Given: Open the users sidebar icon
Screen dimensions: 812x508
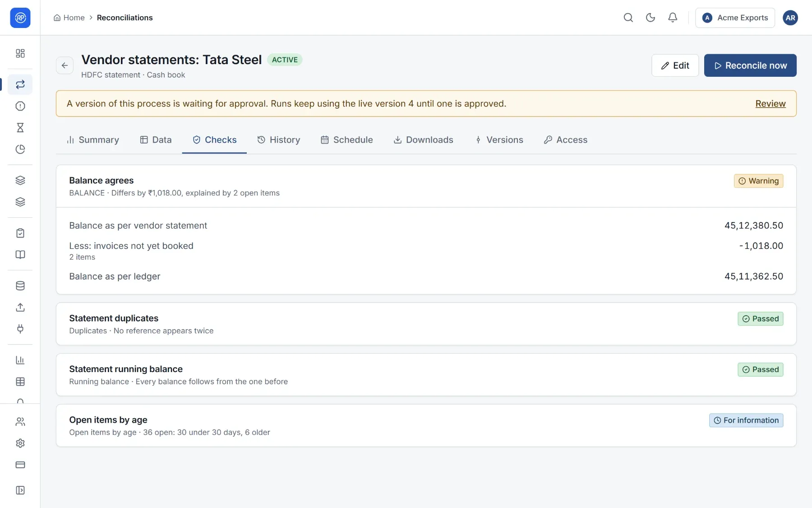Looking at the screenshot, I should pyautogui.click(x=20, y=422).
